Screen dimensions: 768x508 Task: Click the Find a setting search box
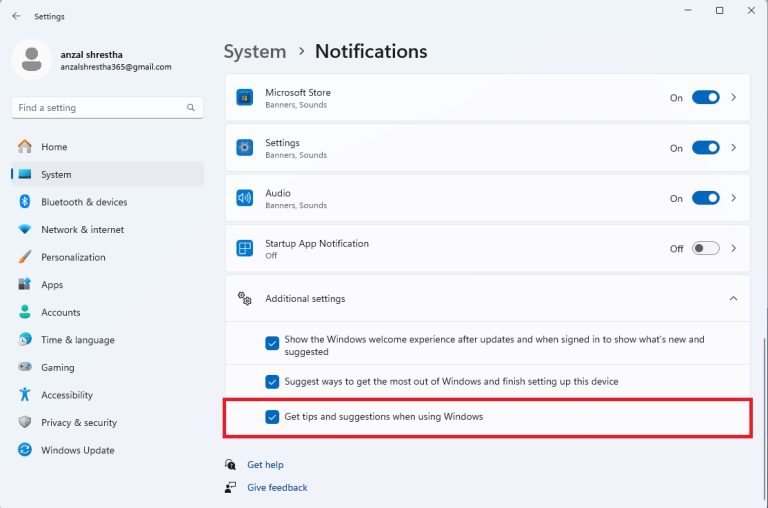click(x=100, y=108)
